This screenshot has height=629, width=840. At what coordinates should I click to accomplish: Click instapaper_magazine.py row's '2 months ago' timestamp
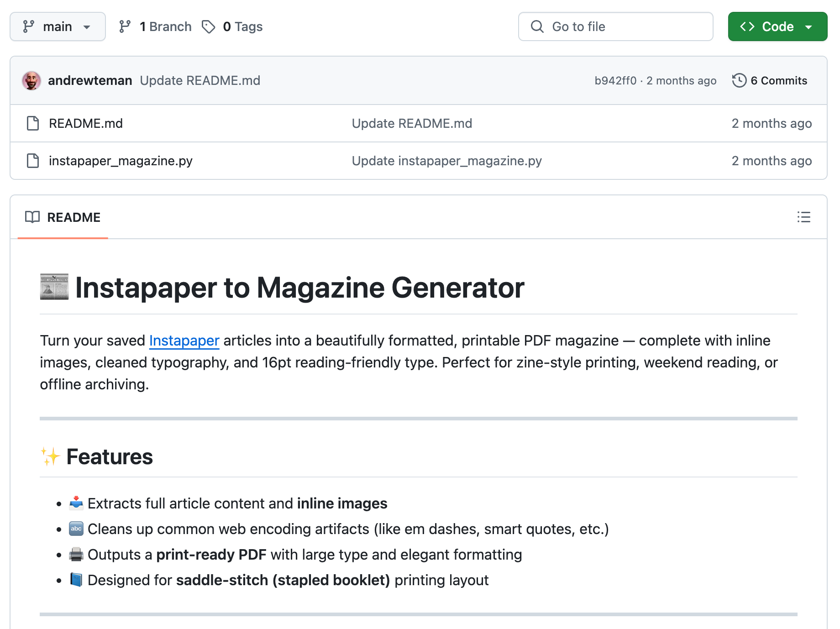pyautogui.click(x=772, y=161)
